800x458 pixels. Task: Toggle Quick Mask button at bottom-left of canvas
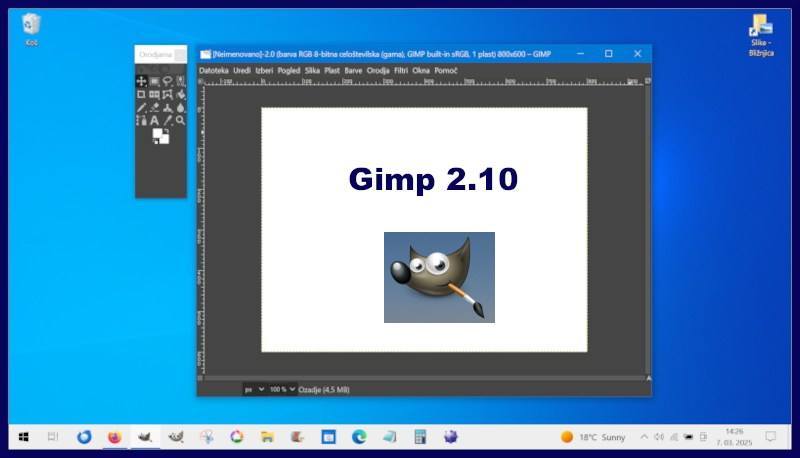[x=201, y=378]
